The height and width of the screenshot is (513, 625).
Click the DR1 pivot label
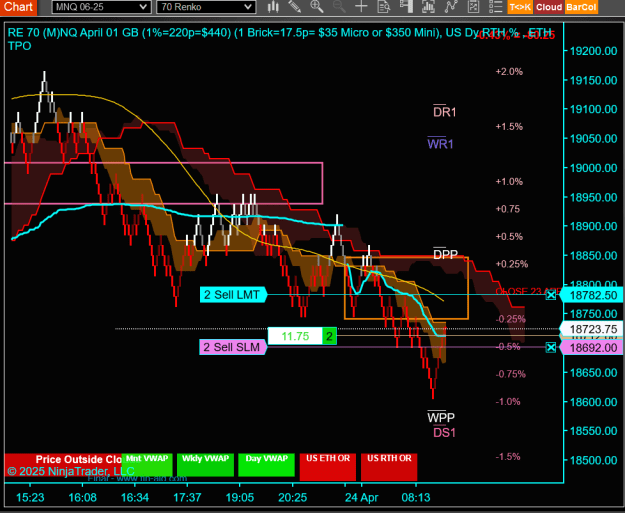tap(444, 112)
